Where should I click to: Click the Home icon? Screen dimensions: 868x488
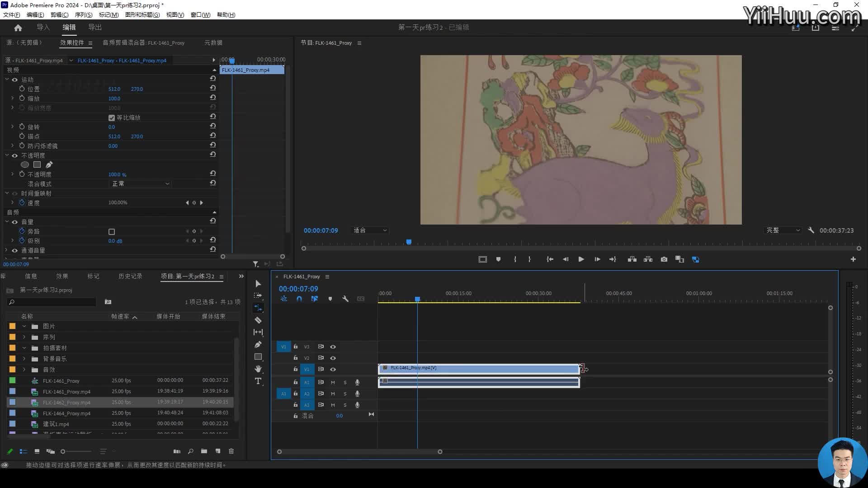point(18,28)
